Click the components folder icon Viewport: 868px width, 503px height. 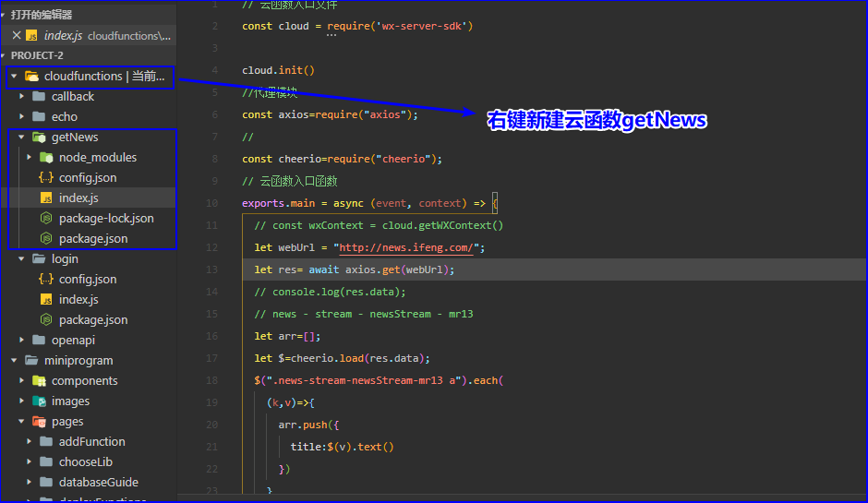click(39, 380)
